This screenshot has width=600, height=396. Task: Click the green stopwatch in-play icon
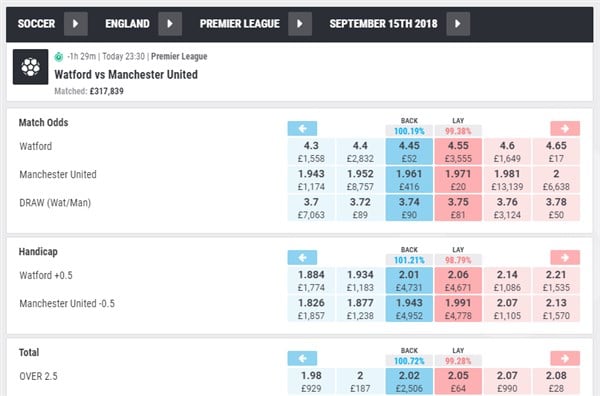pyautogui.click(x=59, y=57)
